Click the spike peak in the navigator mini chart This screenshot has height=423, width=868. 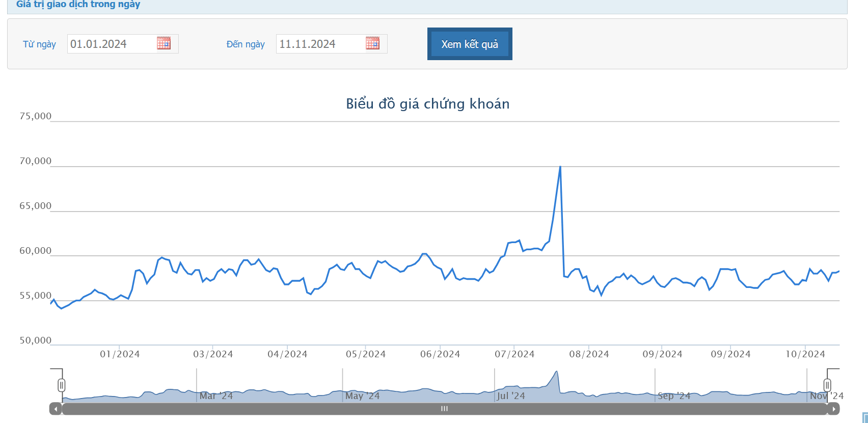coord(557,372)
